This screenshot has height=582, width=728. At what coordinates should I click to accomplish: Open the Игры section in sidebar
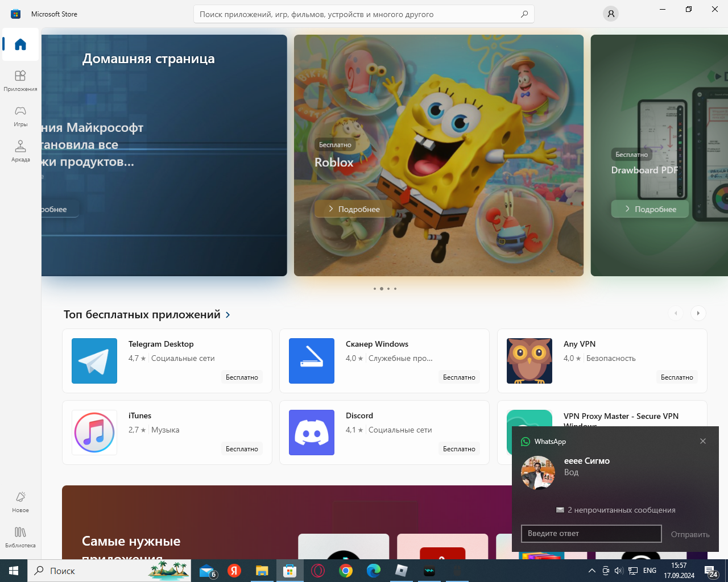coord(20,116)
